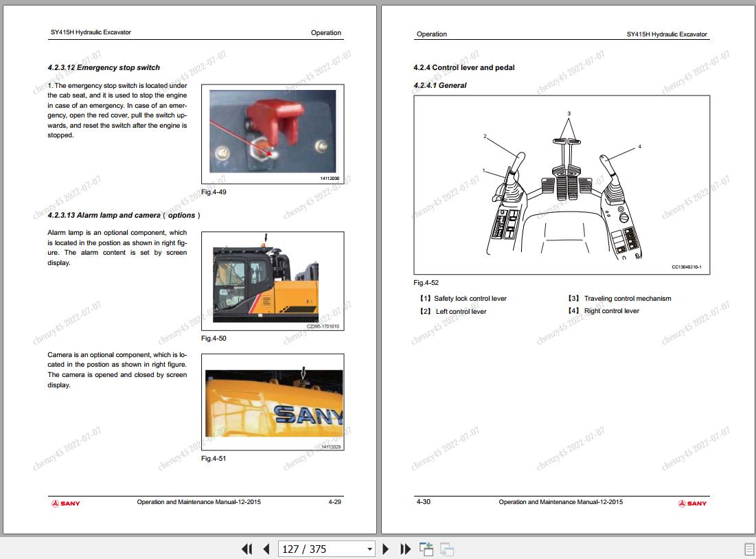Click subheading '4.2.4.1 General'
The height and width of the screenshot is (559, 756).
point(439,85)
